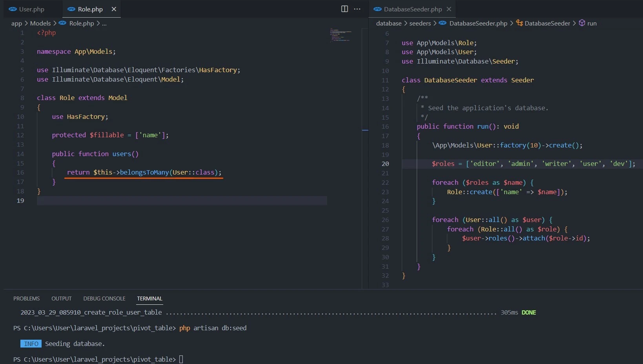Image resolution: width=643 pixels, height=364 pixels.
Task: Expand the seeders breadcrumb folder
Action: [420, 23]
